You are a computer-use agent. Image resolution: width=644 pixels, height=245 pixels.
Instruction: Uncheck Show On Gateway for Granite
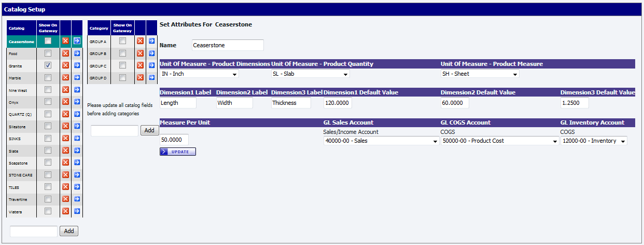pos(48,65)
